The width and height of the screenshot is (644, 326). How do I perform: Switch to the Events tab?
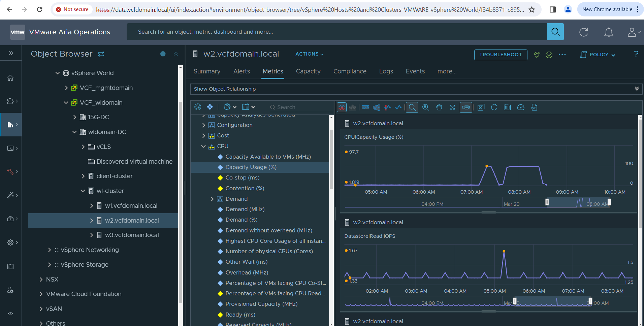415,71
